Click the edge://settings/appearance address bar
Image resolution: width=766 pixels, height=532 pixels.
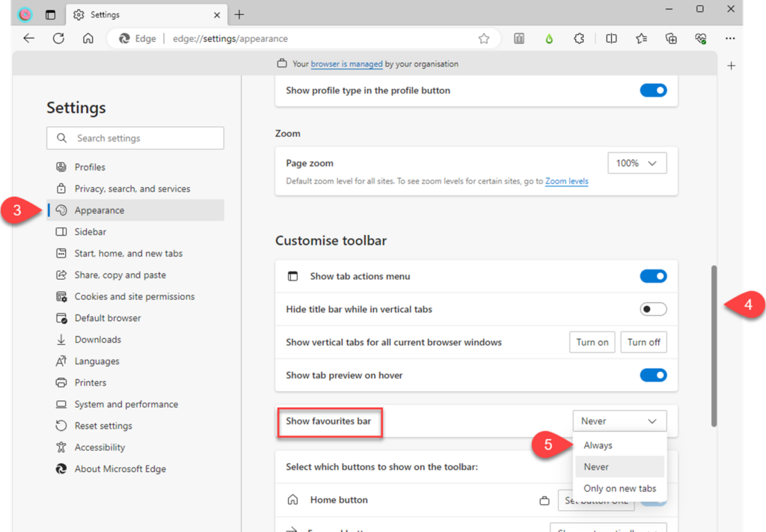303,39
